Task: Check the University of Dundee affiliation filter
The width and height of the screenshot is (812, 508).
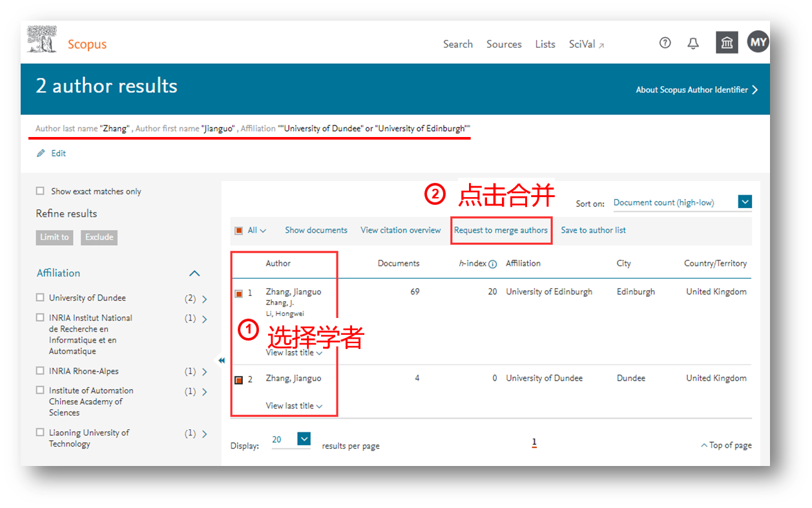Action: click(x=40, y=298)
